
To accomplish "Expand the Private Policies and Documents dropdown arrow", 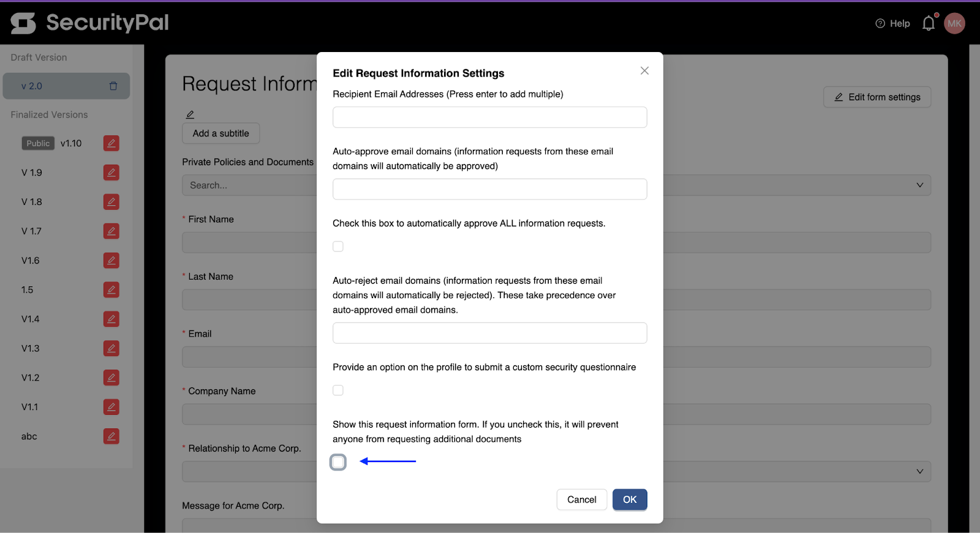I will (x=919, y=185).
